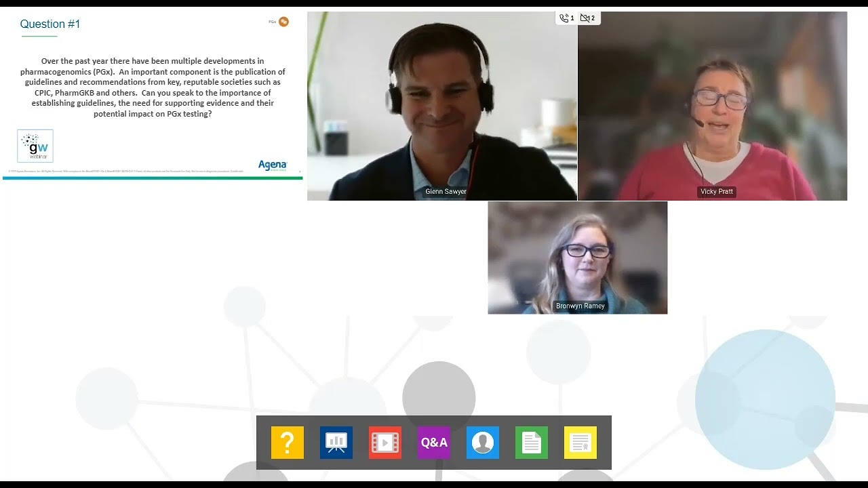Open the green resources document widget

tap(532, 443)
